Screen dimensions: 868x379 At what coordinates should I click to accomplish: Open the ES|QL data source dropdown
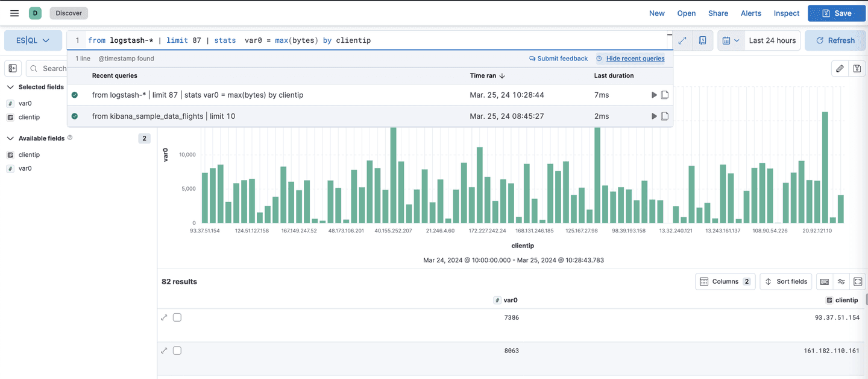(x=33, y=40)
